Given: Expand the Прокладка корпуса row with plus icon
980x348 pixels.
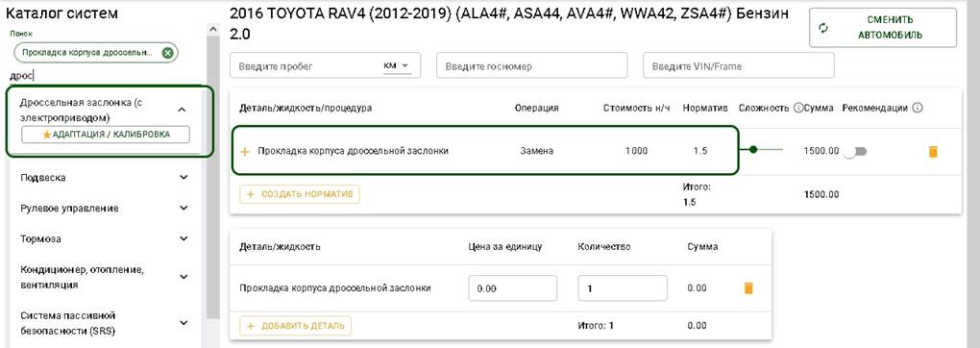Looking at the screenshot, I should (245, 152).
